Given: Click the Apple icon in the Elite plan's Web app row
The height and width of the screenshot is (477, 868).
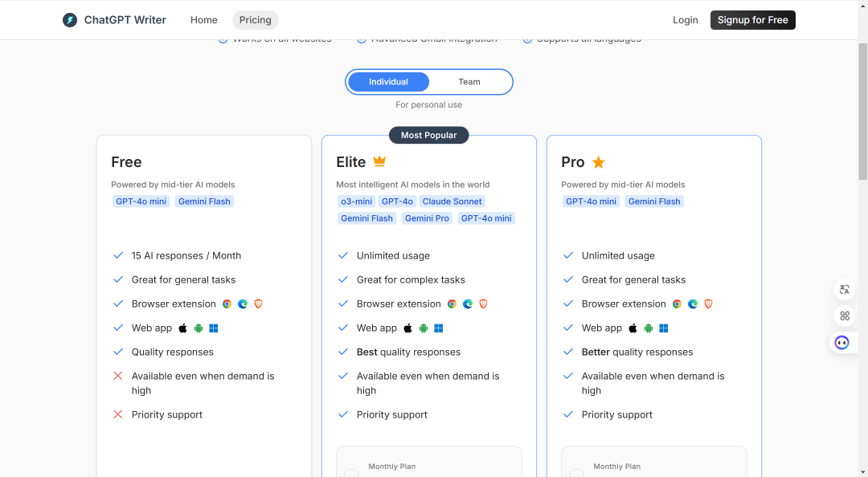Looking at the screenshot, I should (x=408, y=328).
